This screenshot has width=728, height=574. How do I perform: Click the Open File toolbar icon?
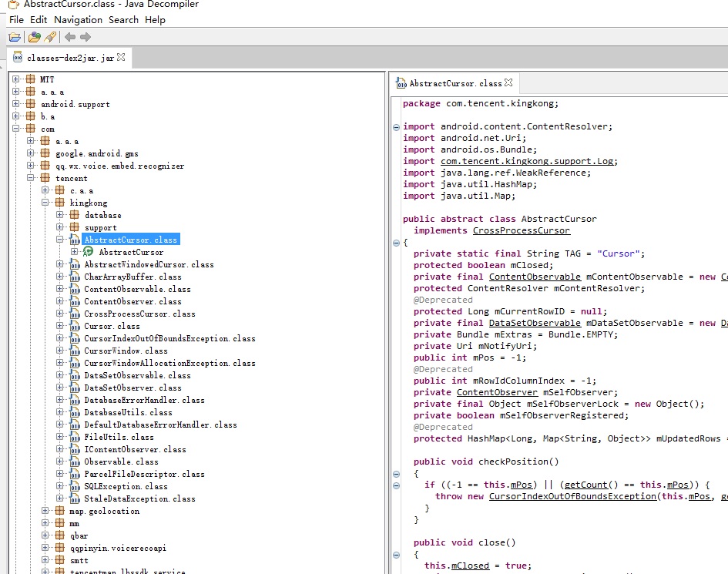15,37
